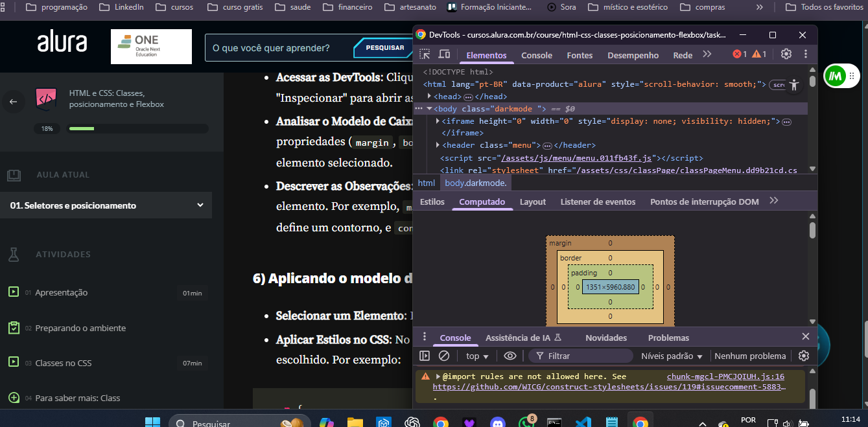Open the drawer three-dot menu beside Console
The height and width of the screenshot is (427, 868).
pyautogui.click(x=425, y=337)
